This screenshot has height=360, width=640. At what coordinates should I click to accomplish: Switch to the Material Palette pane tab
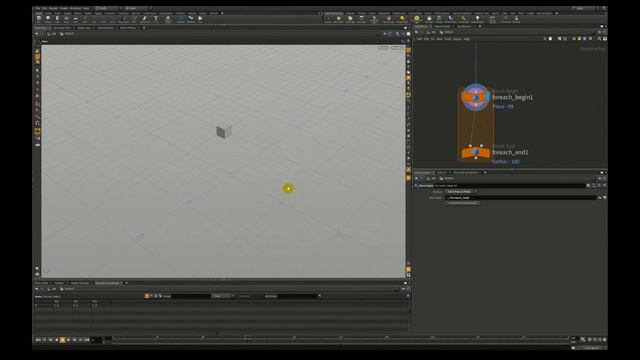442,26
